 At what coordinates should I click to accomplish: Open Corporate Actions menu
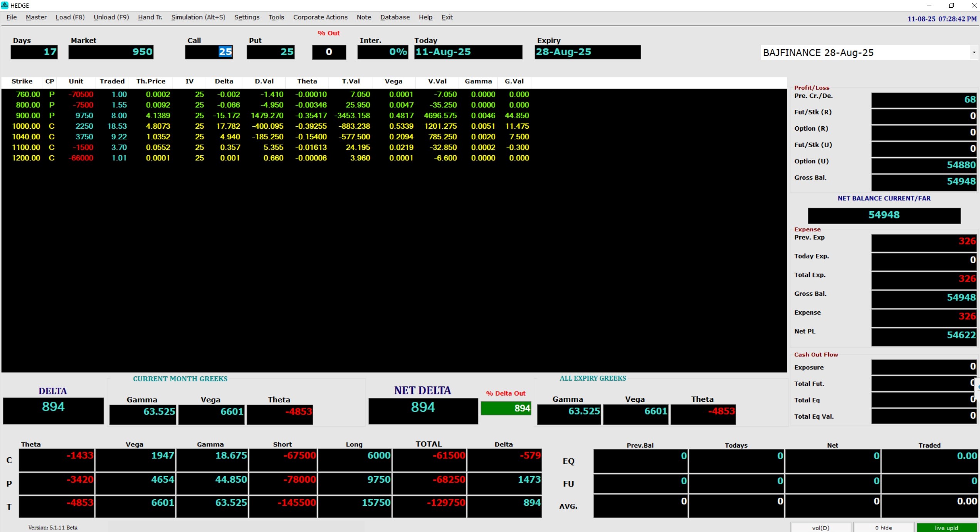click(320, 17)
